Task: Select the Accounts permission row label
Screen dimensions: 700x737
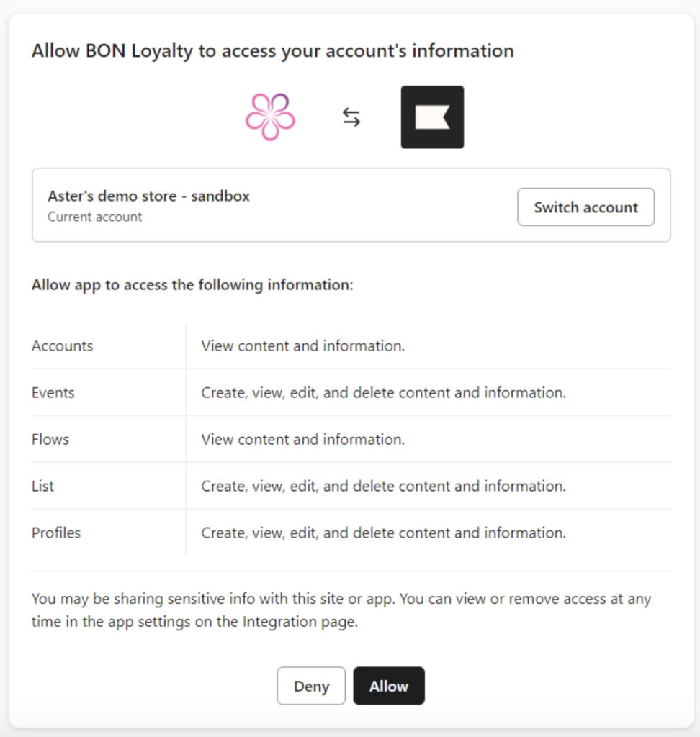Action: point(63,345)
